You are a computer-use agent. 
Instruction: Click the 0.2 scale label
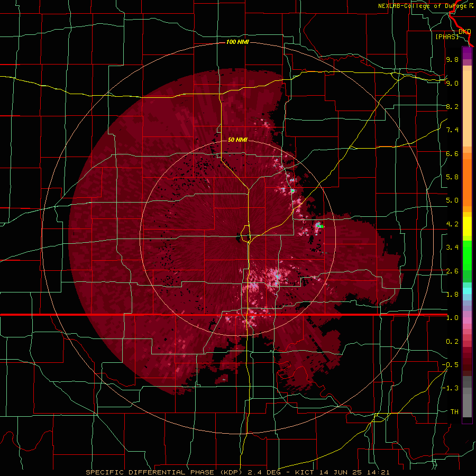point(452,342)
